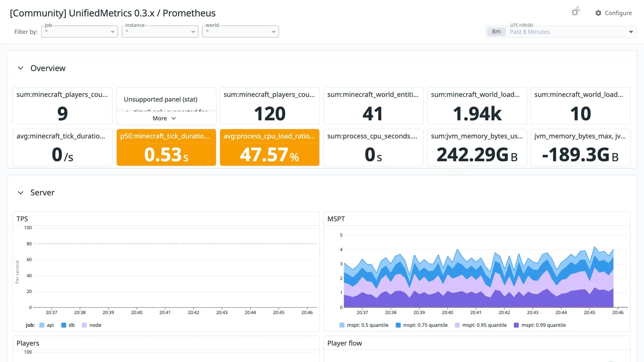Select the players count widget showing 9
Screen dimensions: 644x362
[x=62, y=106]
